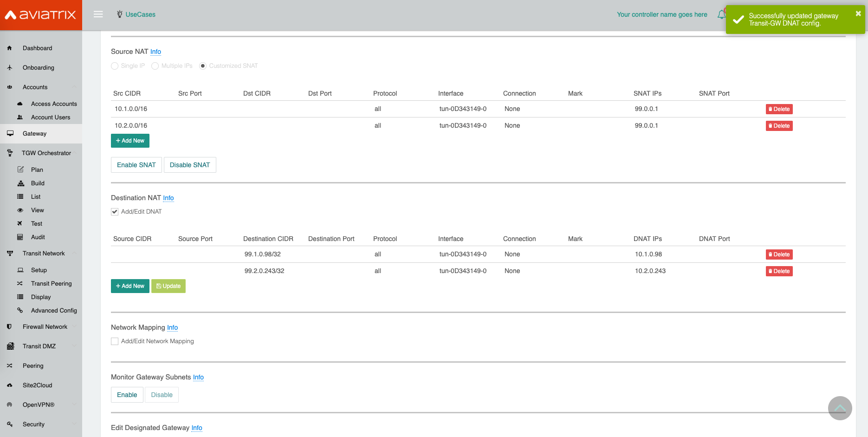Click the Onboarding airplane icon

point(9,68)
